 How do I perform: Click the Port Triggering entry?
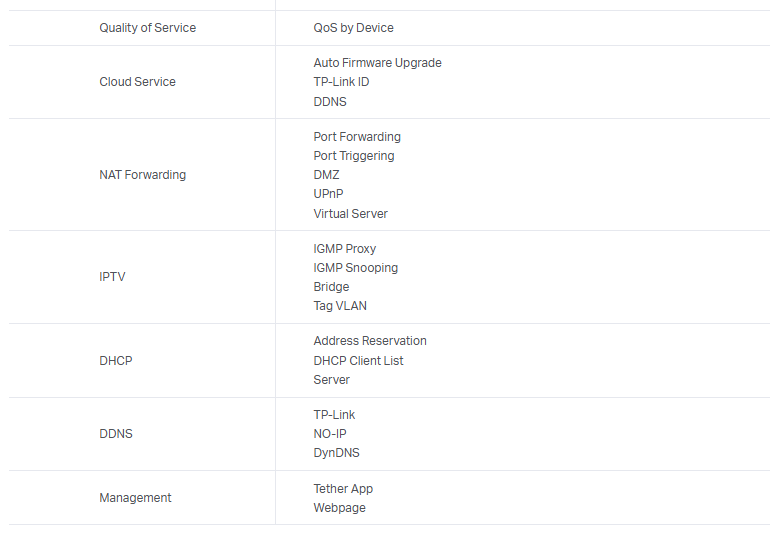[x=353, y=156]
